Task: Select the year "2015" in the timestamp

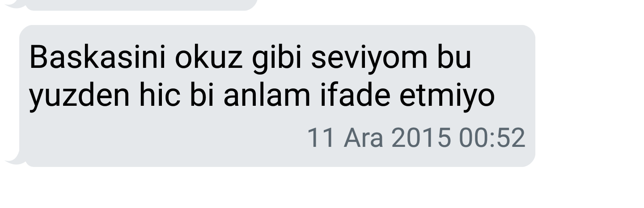Action: [421, 138]
